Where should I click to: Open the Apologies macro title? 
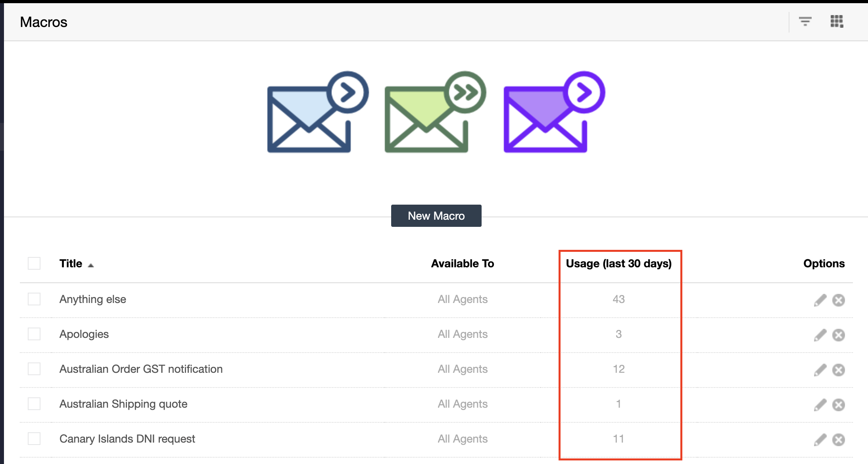[x=84, y=334]
